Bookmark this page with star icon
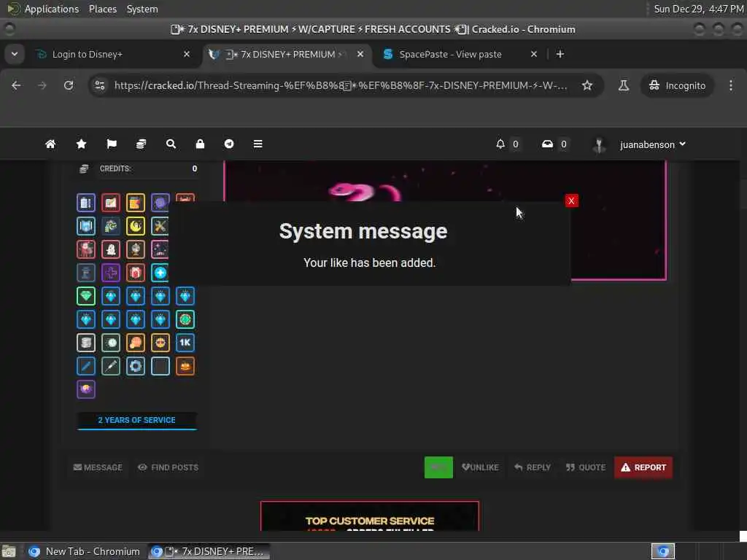 pos(587,85)
